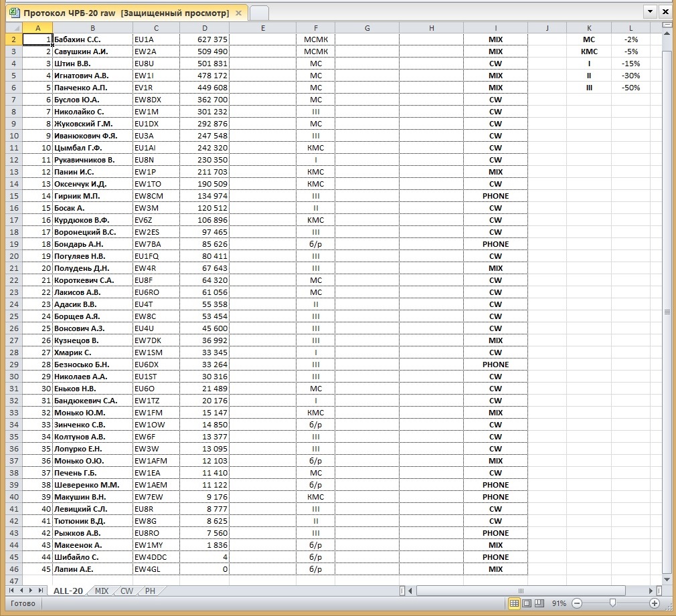The width and height of the screenshot is (676, 616).
Task: Select column D header
Action: click(205, 27)
